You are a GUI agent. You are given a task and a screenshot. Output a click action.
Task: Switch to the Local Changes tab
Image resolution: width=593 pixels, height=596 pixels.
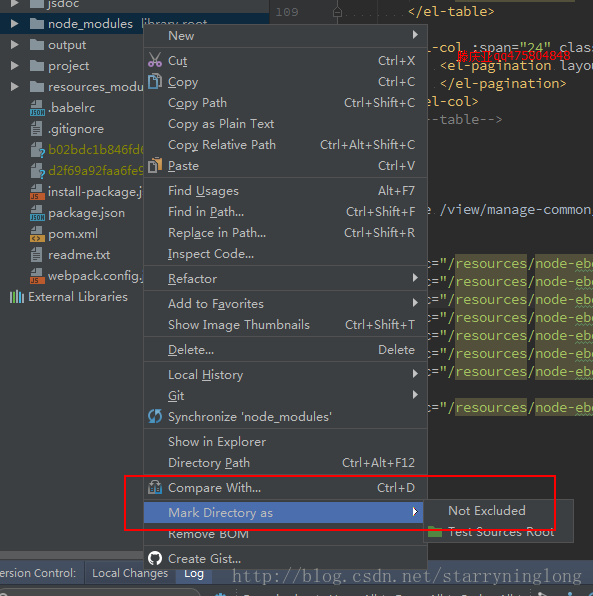point(130,573)
